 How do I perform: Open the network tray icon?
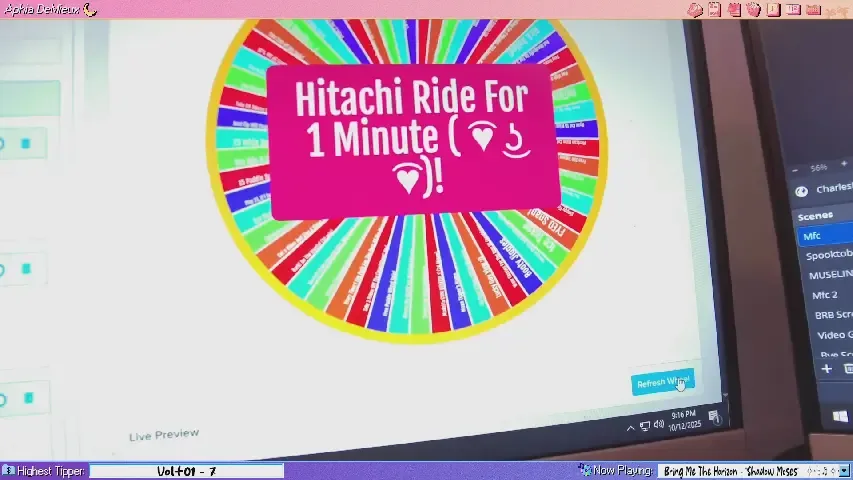(646, 427)
